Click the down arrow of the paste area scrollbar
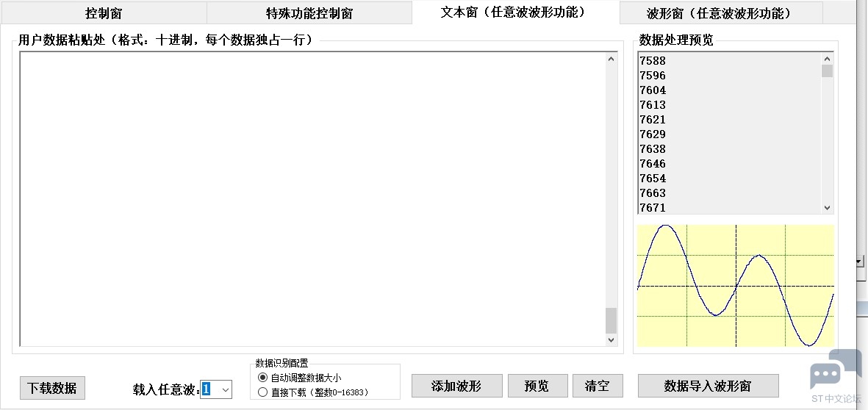 coord(611,339)
